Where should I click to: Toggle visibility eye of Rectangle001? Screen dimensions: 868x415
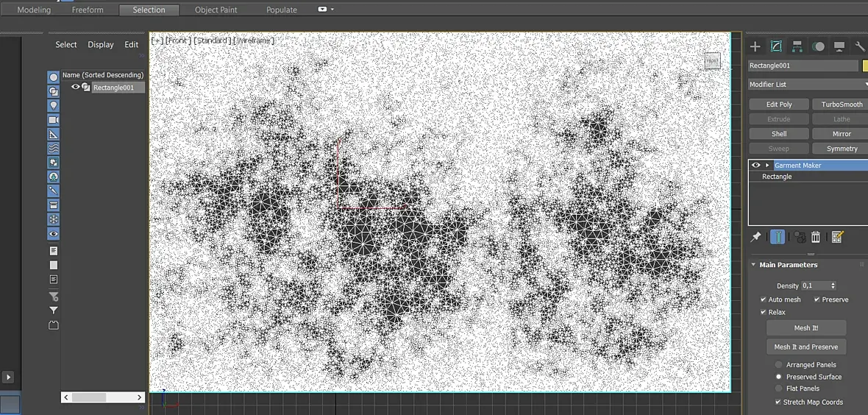[76, 87]
